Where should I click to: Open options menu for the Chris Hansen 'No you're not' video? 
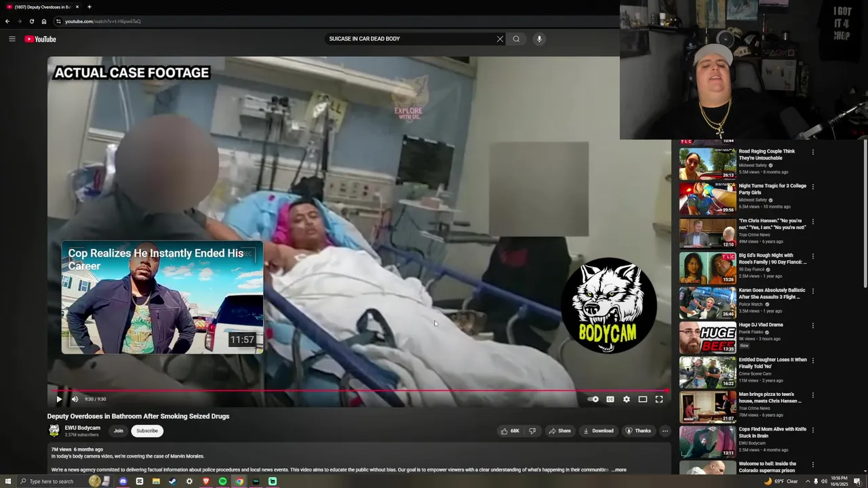812,222
